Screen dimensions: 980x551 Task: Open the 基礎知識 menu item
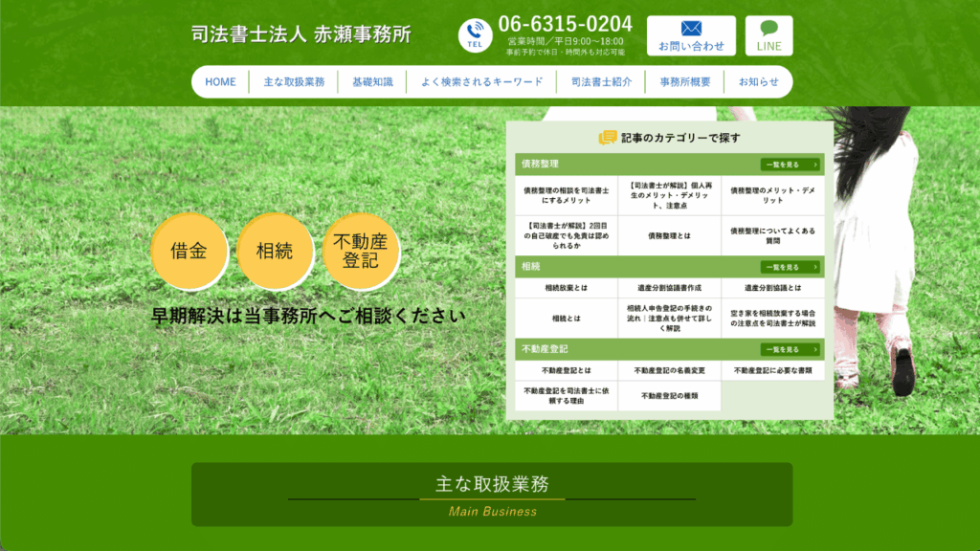pos(372,82)
